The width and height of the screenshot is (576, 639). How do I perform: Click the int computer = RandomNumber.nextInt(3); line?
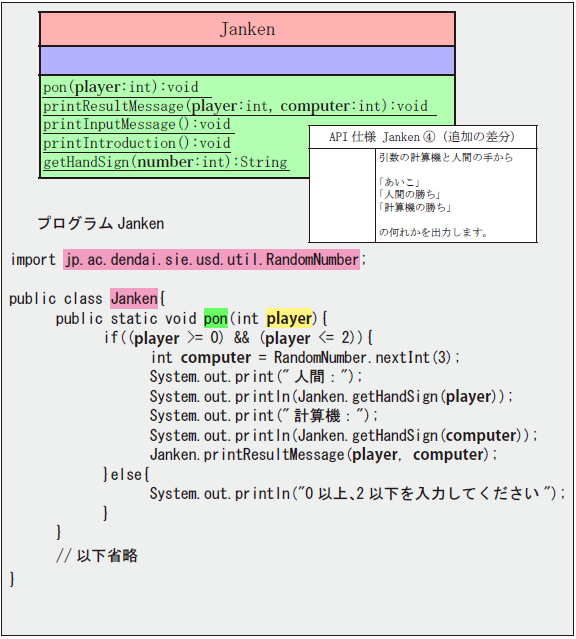pyautogui.click(x=305, y=357)
